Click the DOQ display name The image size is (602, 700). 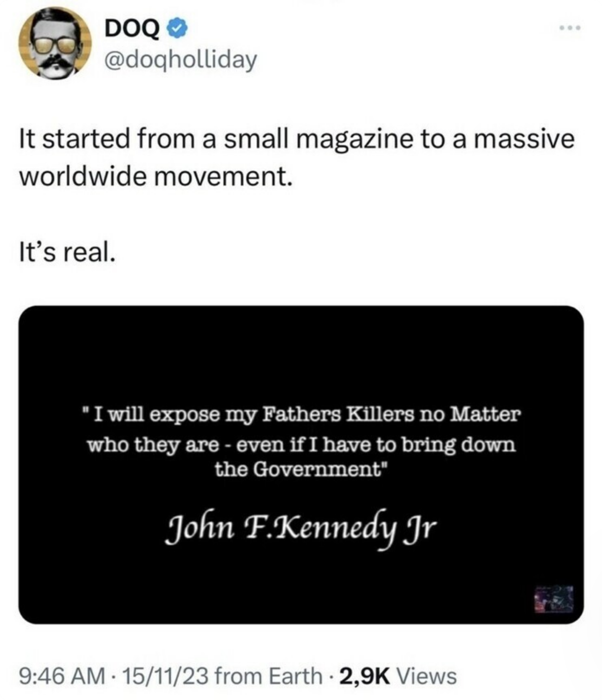[x=132, y=30]
